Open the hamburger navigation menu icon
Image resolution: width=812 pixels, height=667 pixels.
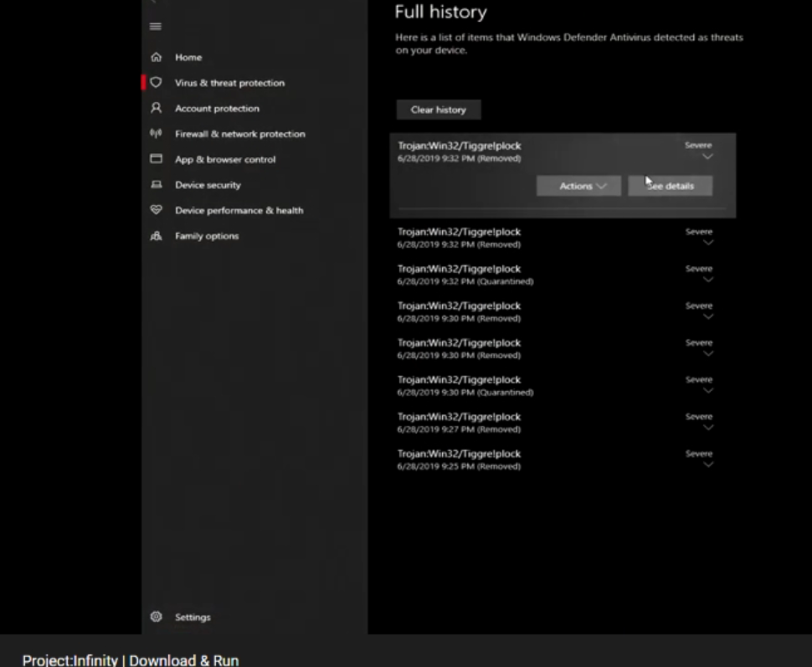click(x=156, y=27)
